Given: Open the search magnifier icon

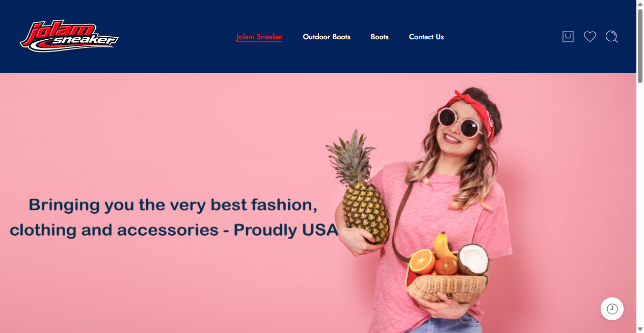Looking at the screenshot, I should pyautogui.click(x=612, y=37).
